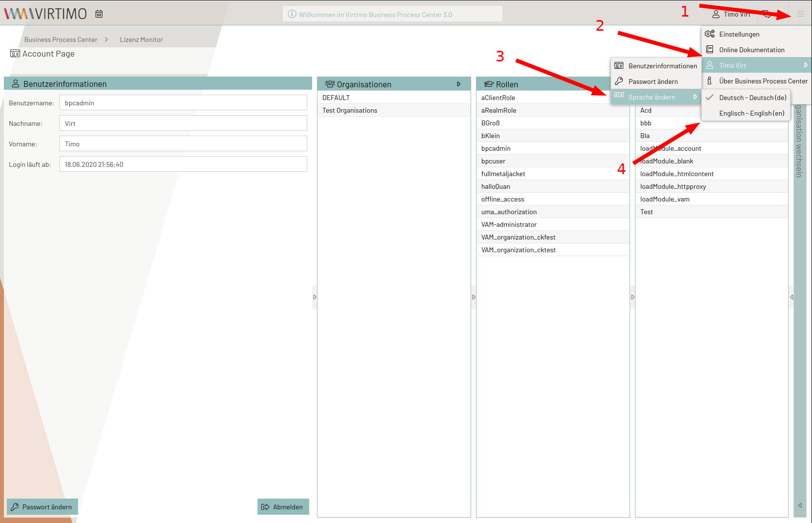The image size is (812, 523).
Task: Click the info icon in welcome banner
Action: (x=292, y=14)
